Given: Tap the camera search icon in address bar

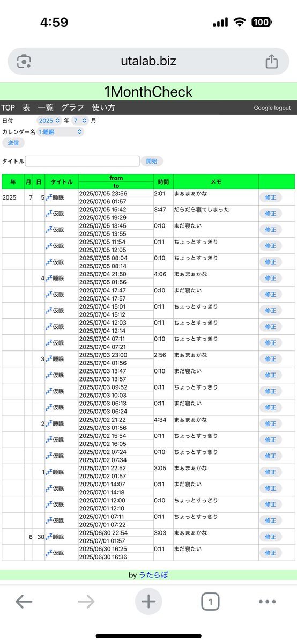Looking at the screenshot, I should click(x=24, y=61).
